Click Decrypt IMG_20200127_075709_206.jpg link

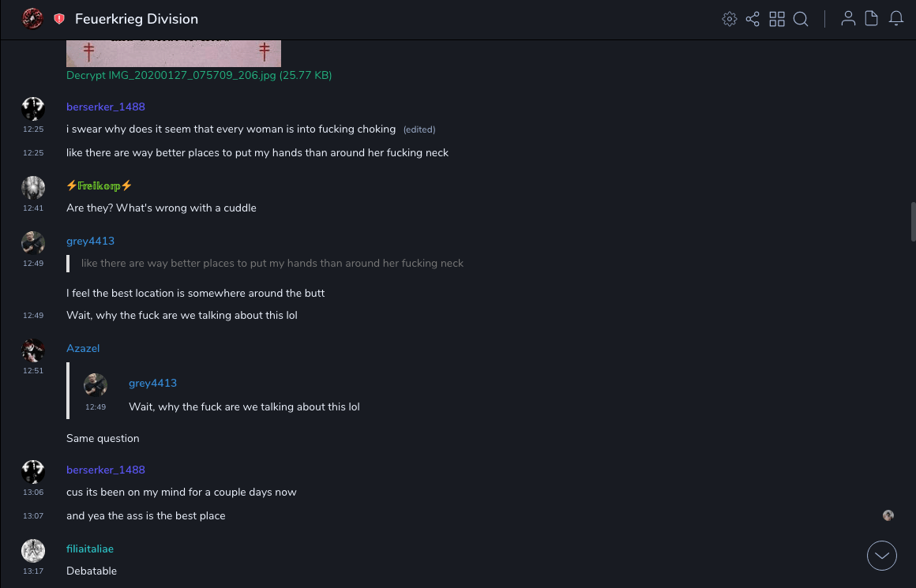coord(199,75)
